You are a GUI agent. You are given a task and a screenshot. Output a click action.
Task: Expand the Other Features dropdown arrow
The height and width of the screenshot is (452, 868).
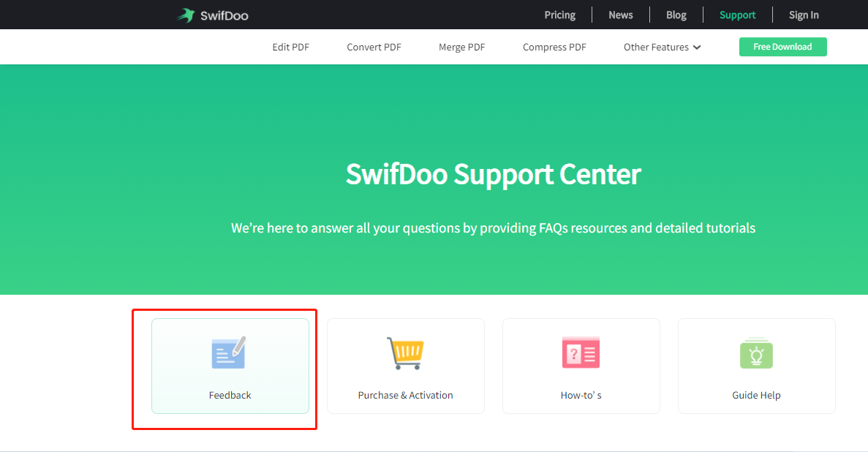click(x=697, y=48)
